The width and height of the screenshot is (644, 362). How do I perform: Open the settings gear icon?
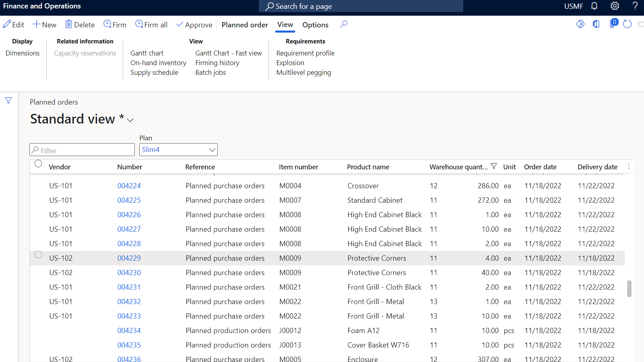pyautogui.click(x=615, y=6)
